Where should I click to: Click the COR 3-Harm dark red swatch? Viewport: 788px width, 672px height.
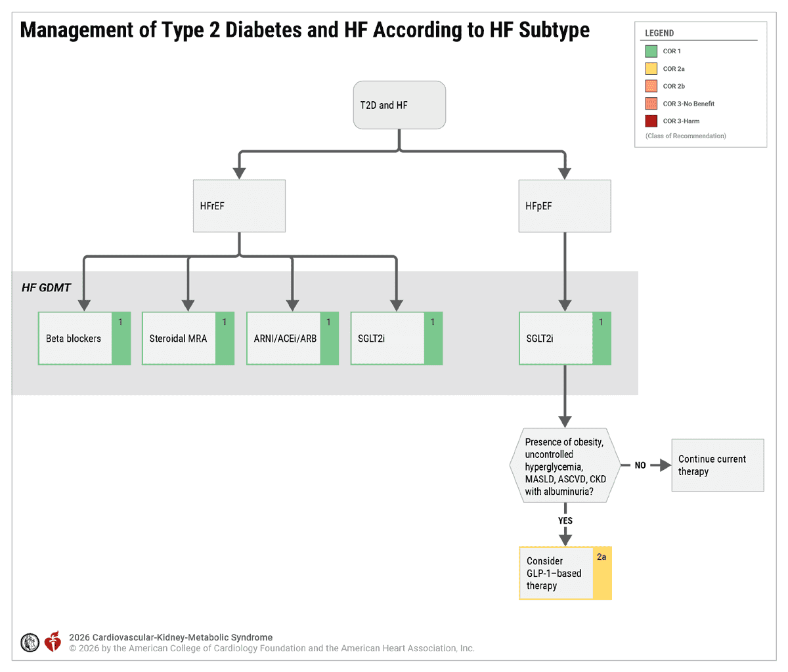651,121
